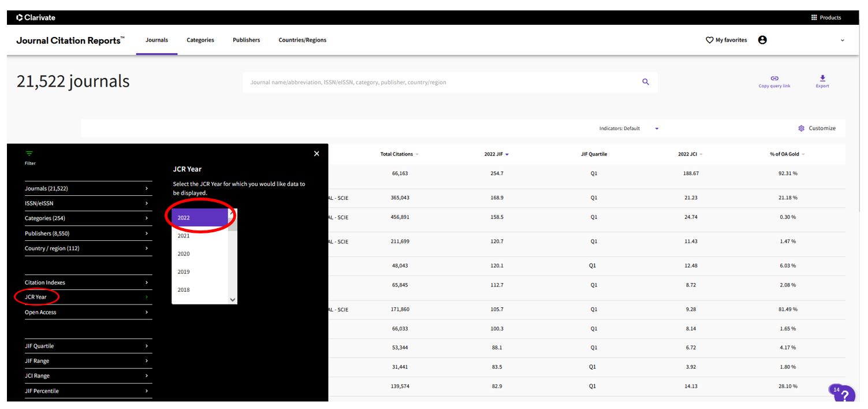Sort by % of OA Gold column
Screen dimensions: 868x409
pos(787,154)
